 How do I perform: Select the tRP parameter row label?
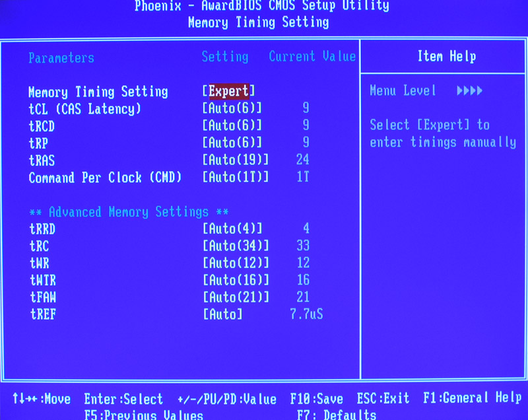coord(38,144)
